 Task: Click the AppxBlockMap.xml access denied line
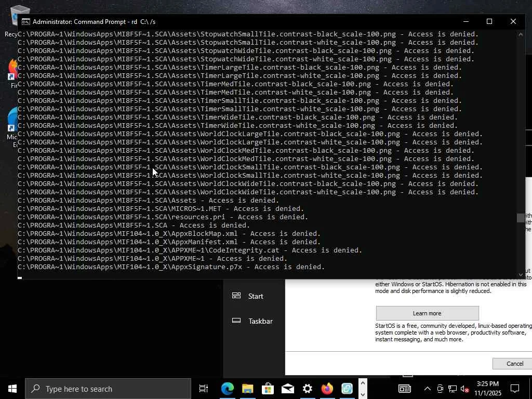click(169, 233)
